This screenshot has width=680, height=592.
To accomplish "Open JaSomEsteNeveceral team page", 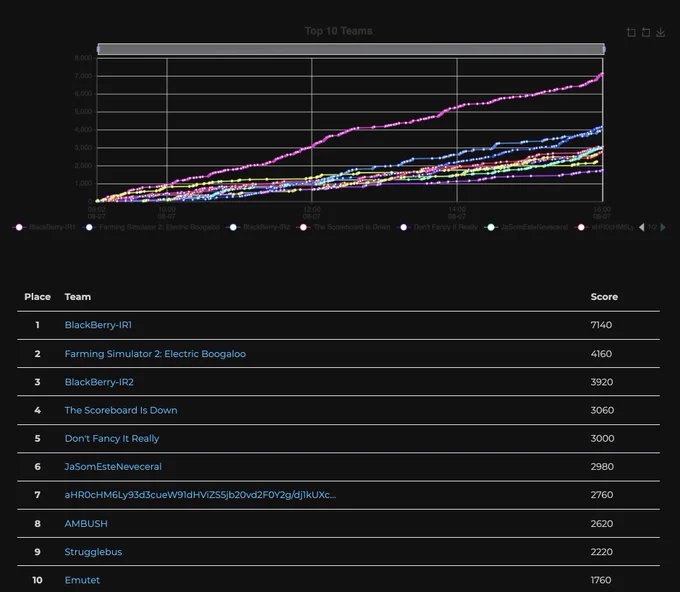I will coord(113,467).
